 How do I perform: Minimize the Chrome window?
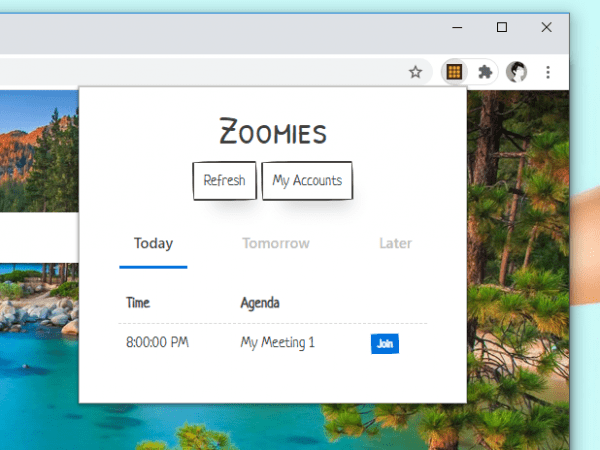point(457,28)
